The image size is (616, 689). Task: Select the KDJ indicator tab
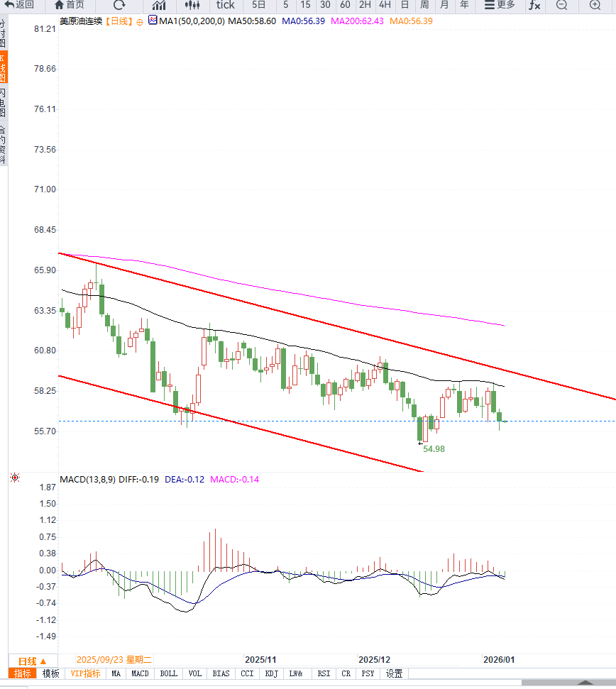272,673
